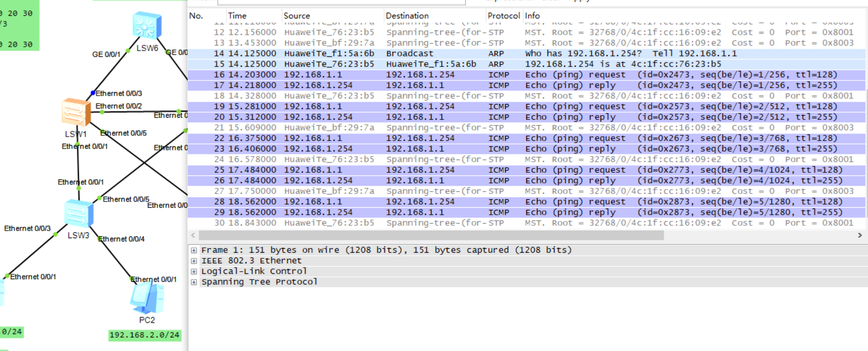Select packet 15 ARP reply row
Viewport: 868px width, 351px height.
click(526, 64)
